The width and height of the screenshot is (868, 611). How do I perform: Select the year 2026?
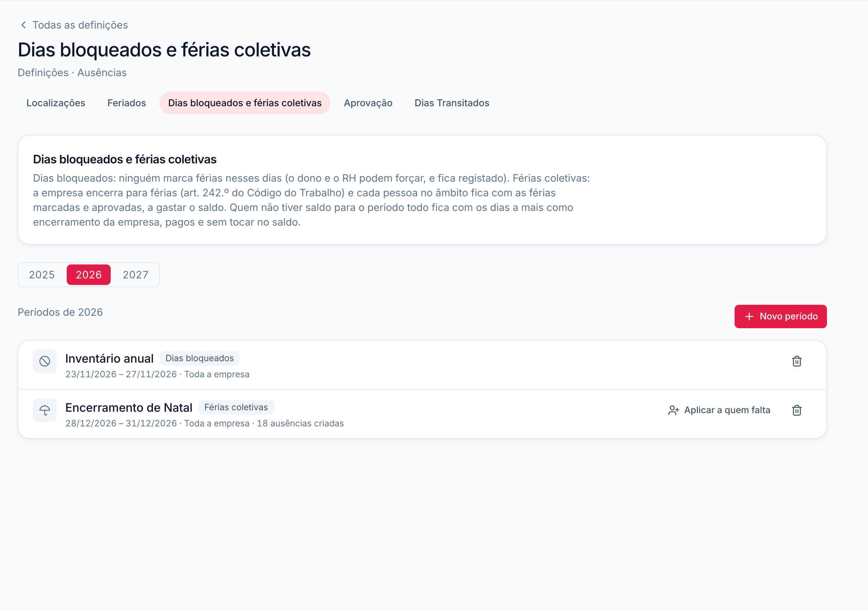tap(89, 275)
